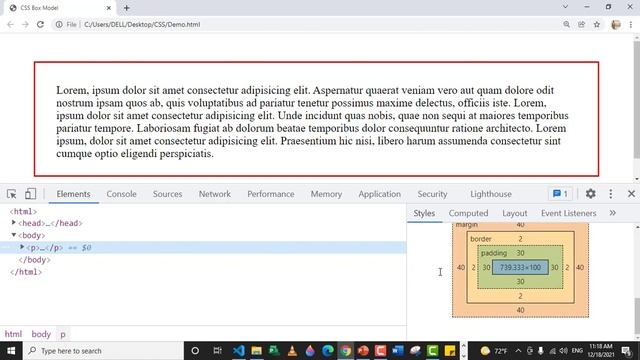
Task: Activate the inspect element picker tool
Action: pyautogui.click(x=11, y=194)
